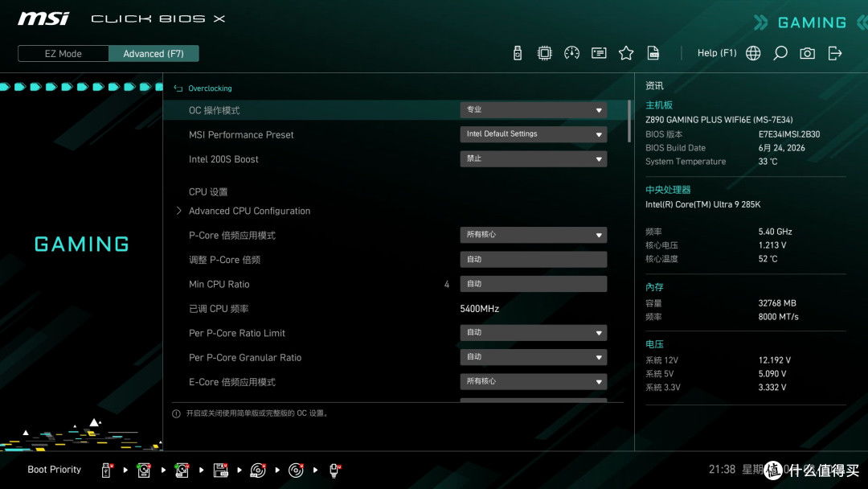Image resolution: width=868 pixels, height=489 pixels.
Task: Click the System Temperature 33 °C value
Action: 768,162
